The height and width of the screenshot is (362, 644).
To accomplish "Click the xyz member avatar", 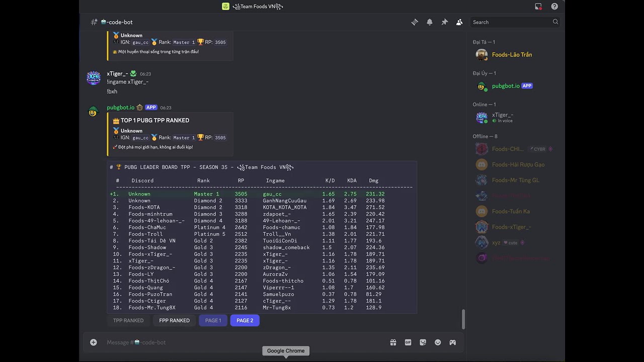I will (482, 242).
